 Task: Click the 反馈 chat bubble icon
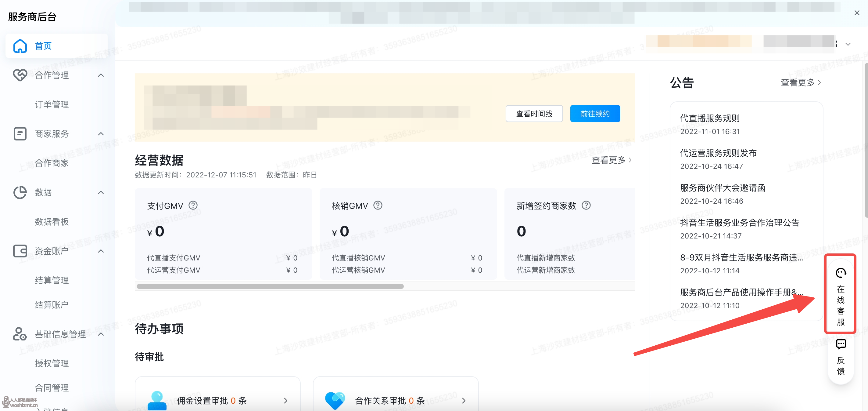841,344
